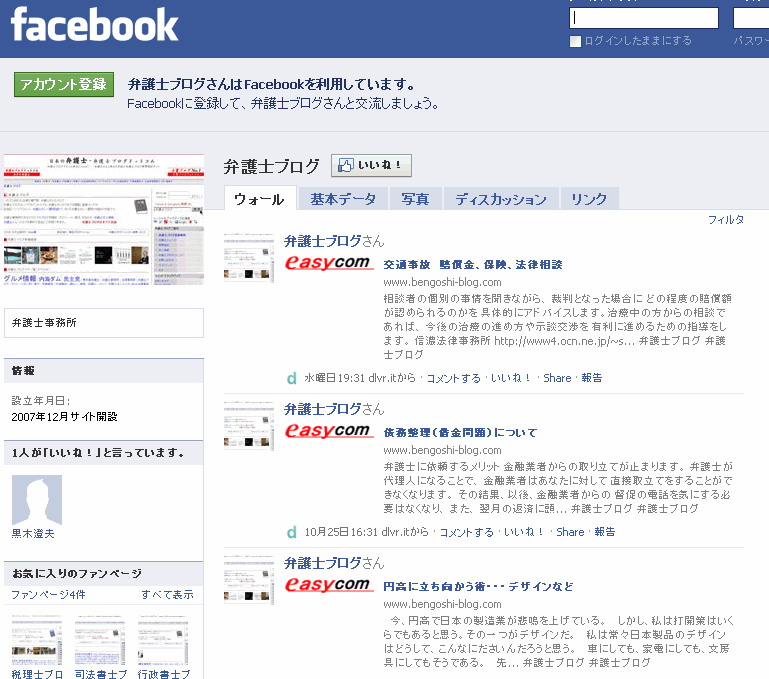Click コメントする on the 10月25日 post

(466, 532)
